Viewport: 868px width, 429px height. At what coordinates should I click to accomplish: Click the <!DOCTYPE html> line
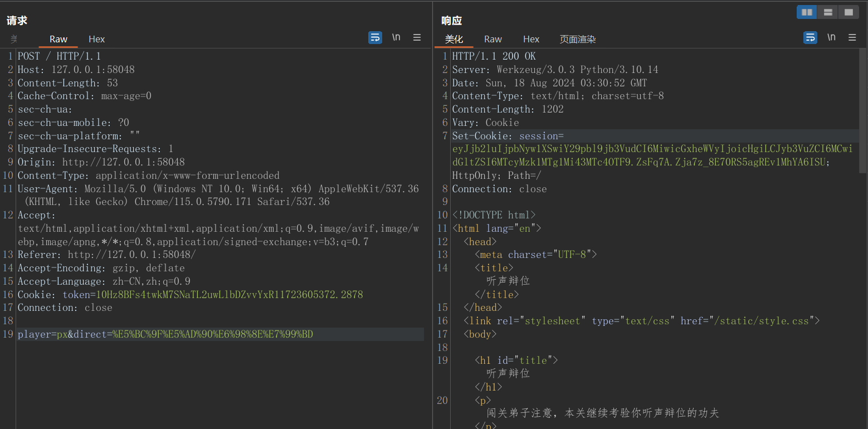click(x=494, y=215)
